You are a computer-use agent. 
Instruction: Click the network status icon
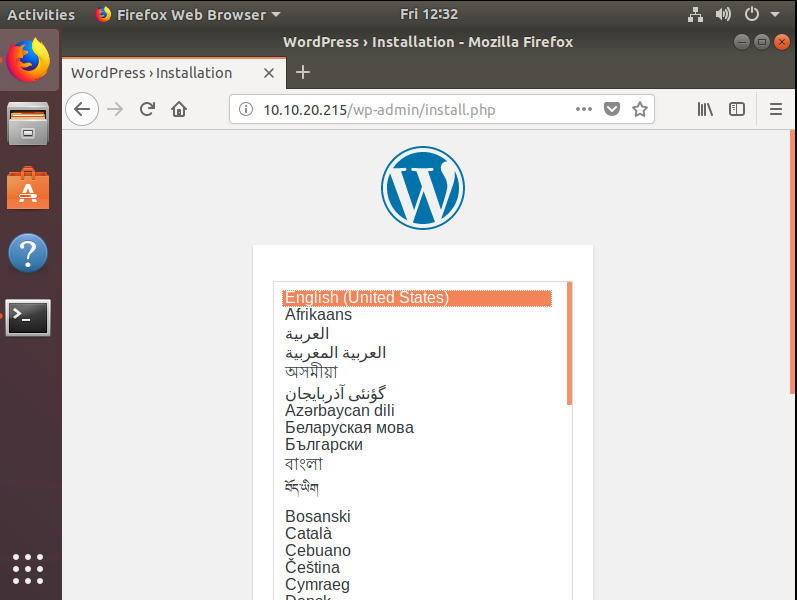[695, 15]
